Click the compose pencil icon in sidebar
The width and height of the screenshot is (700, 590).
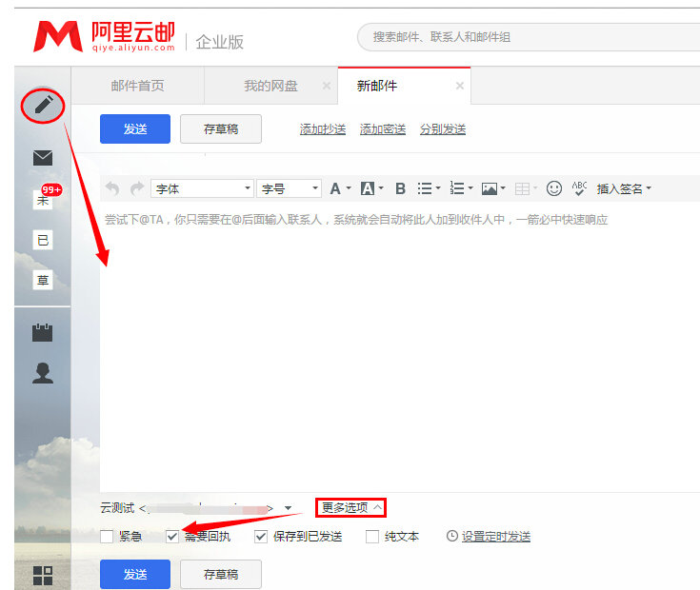point(43,105)
